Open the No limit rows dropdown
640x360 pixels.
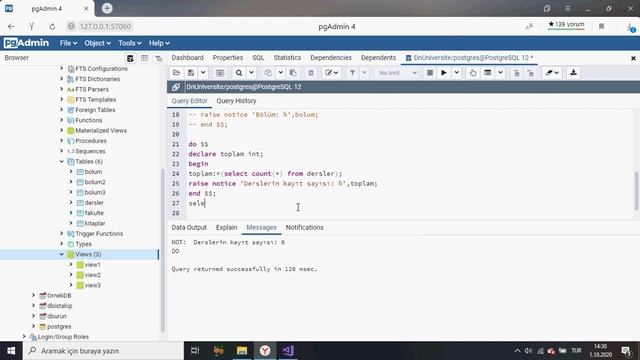[x=397, y=73]
